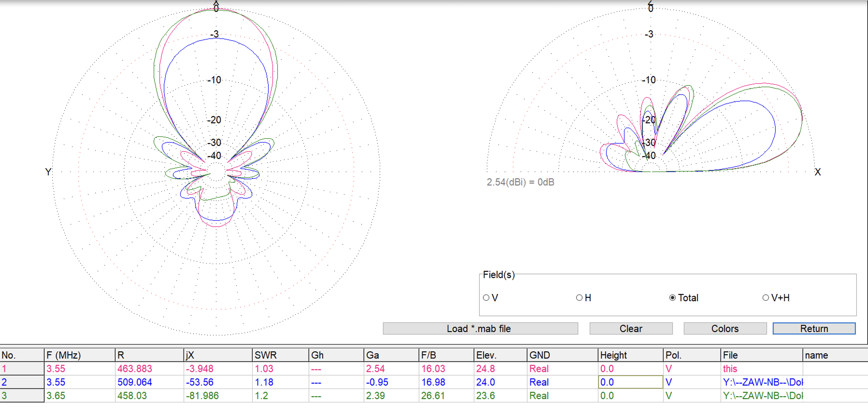Viewport: 868px width, 410px height.
Task: Click the 3.65 frequency cell in row 3
Action: [x=79, y=396]
